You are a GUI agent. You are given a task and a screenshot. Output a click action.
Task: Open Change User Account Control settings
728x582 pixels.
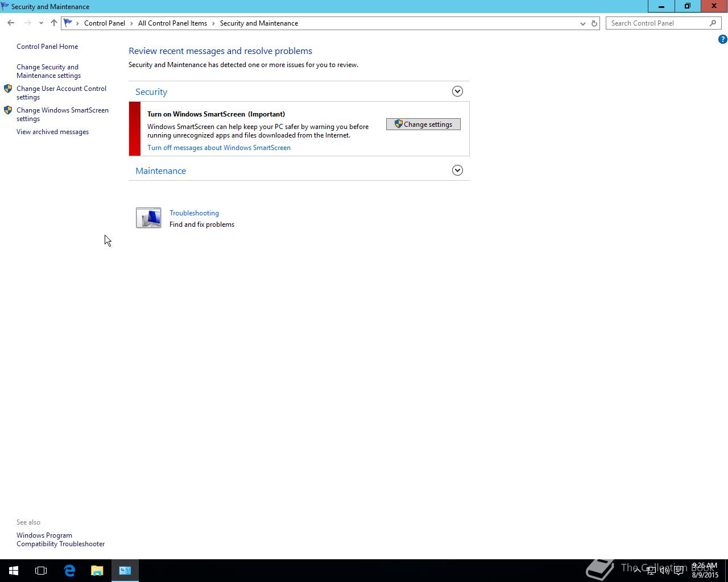point(61,93)
